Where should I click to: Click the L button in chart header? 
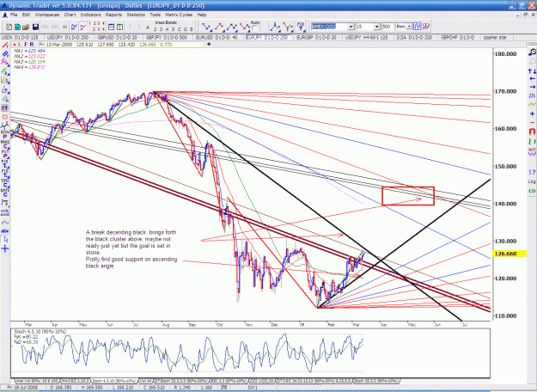(21, 45)
